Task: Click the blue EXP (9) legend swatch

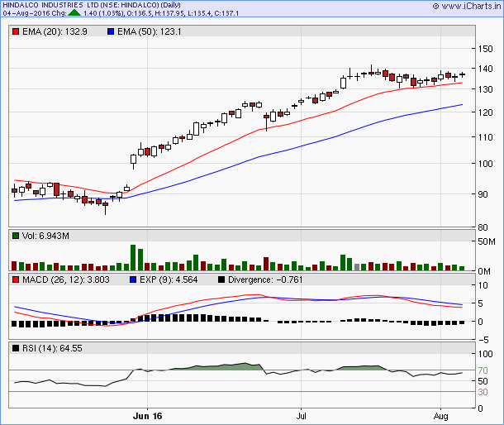Action: pos(133,280)
